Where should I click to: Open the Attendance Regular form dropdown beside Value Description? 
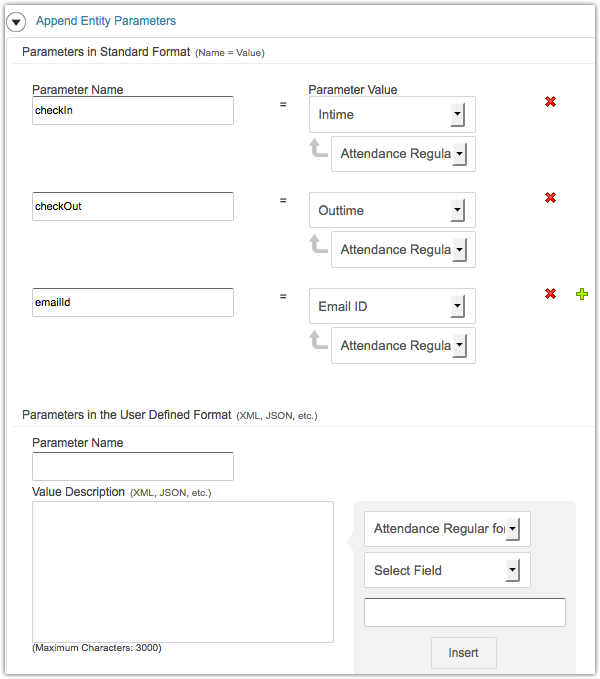447,528
